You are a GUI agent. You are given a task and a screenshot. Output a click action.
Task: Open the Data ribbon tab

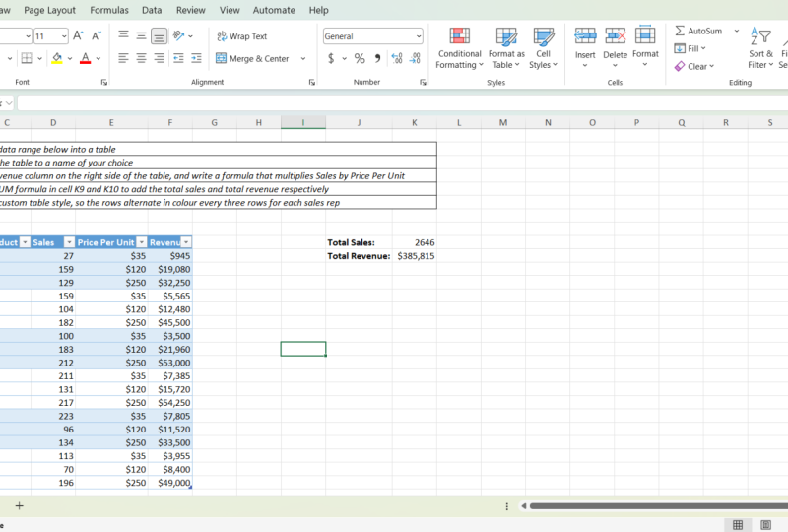(x=152, y=10)
